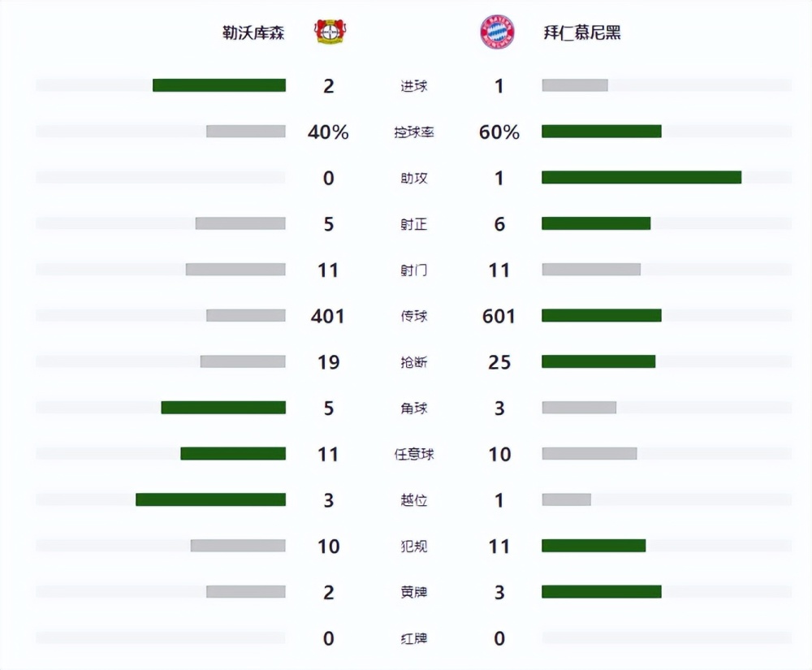
Task: Select the 角球 corner label
Action: 414,408
